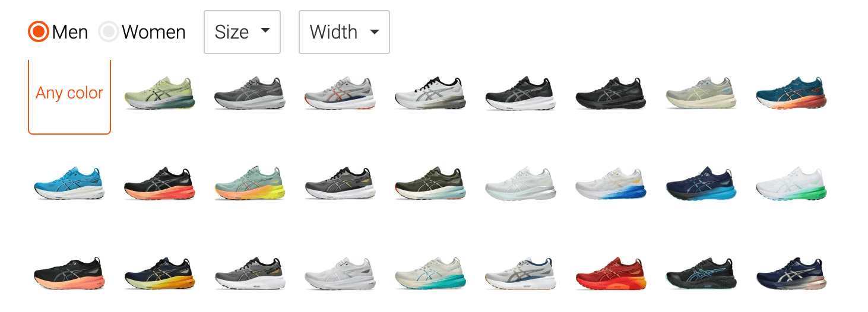The width and height of the screenshot is (868, 312).
Task: Select the bright sky-blue shoe swatch
Action: pyautogui.click(x=69, y=183)
